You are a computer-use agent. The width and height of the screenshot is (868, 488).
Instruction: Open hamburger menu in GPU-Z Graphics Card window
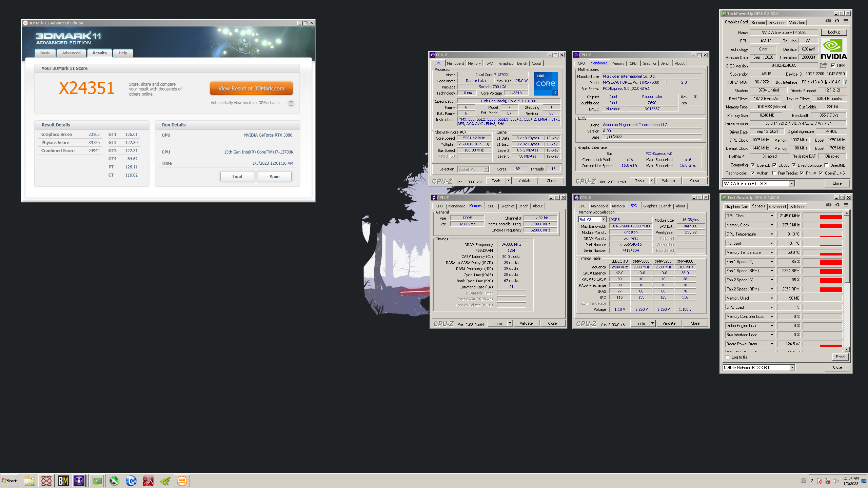(x=846, y=21)
